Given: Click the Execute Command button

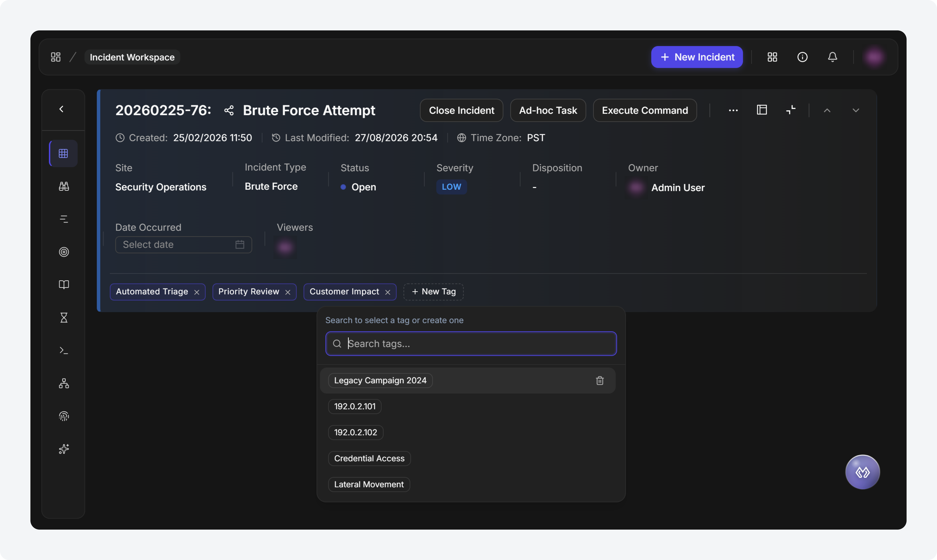Looking at the screenshot, I should point(645,111).
